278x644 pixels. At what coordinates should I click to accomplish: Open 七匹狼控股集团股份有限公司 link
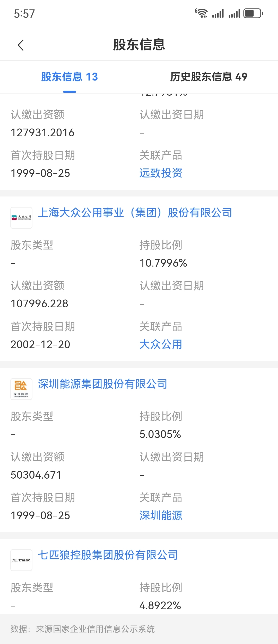point(108,555)
